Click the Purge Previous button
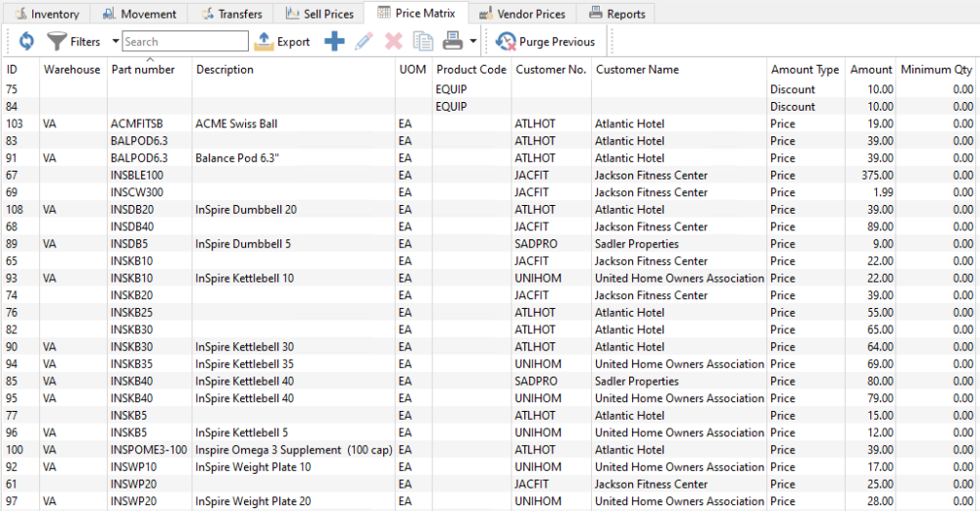The height and width of the screenshot is (511, 980). pos(546,42)
